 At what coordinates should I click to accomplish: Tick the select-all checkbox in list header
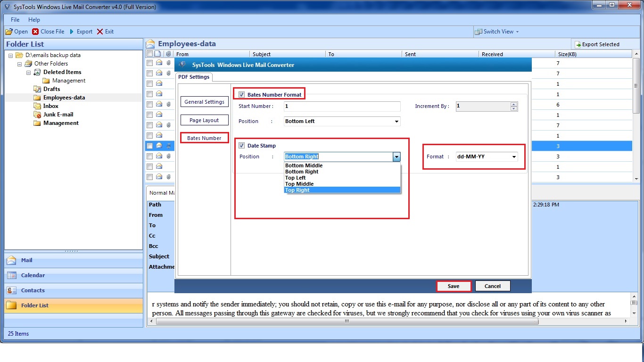(x=149, y=54)
